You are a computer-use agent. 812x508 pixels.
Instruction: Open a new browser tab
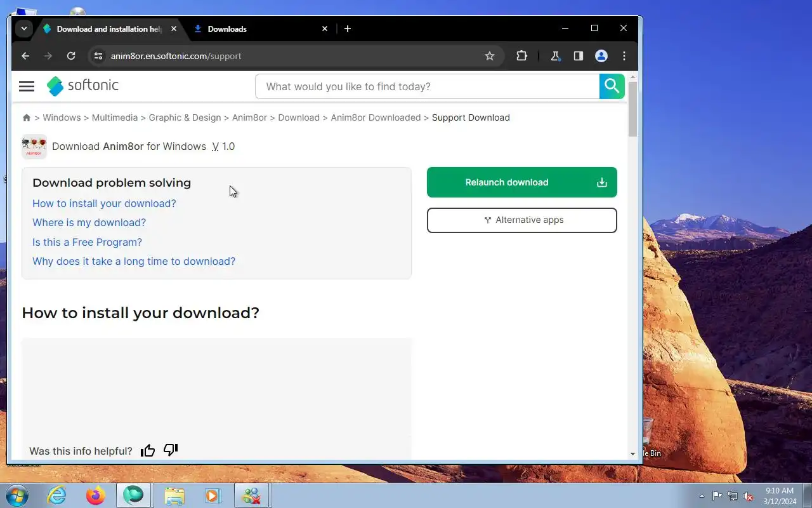click(x=348, y=29)
